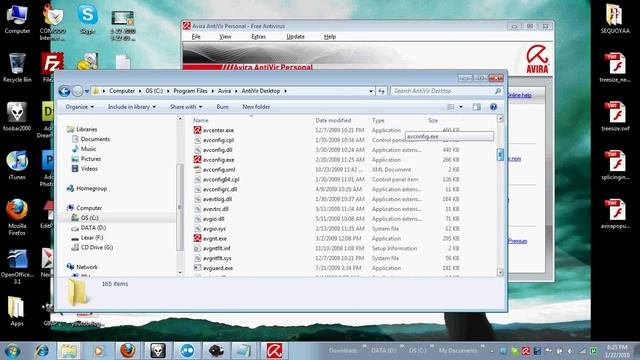Viewport: 640px width, 360px height.
Task: Click the Windows Start orb
Action: pos(12,351)
